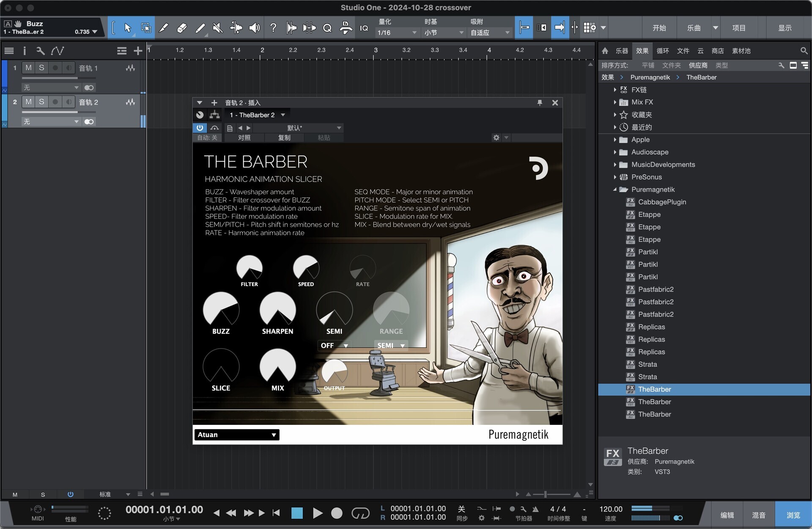Solo track 音轨 2
Screen dimensions: 812x529
[x=41, y=102]
